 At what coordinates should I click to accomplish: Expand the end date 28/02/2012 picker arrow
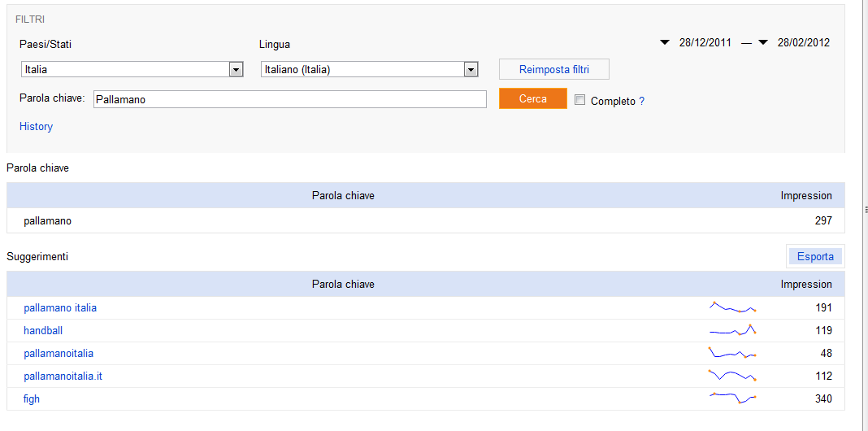(763, 42)
